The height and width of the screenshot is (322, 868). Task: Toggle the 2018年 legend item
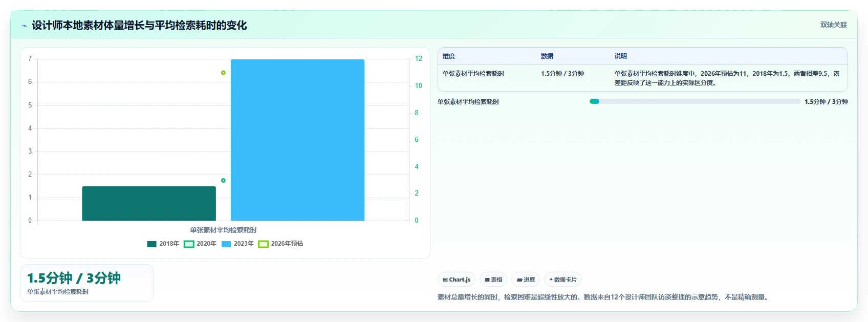coord(163,244)
